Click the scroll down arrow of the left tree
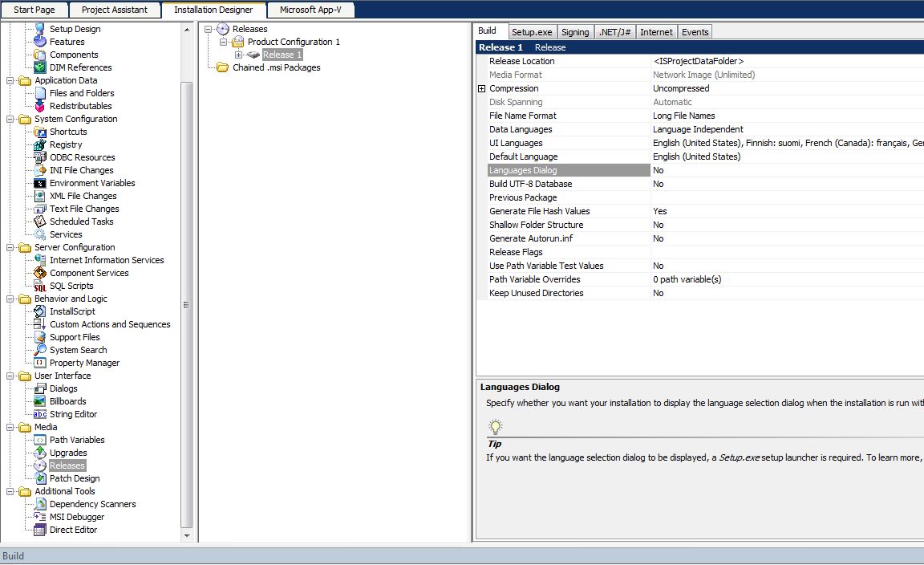Viewport: 924px width, 565px height. click(187, 535)
